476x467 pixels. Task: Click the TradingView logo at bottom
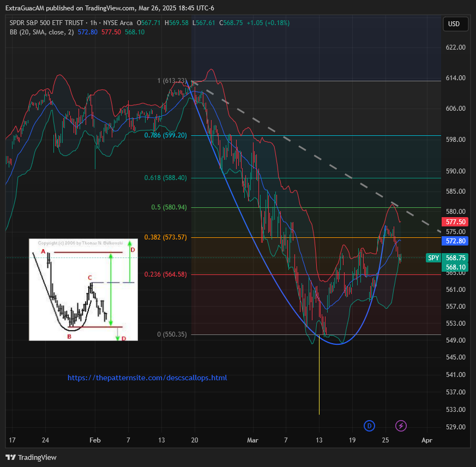(x=31, y=457)
